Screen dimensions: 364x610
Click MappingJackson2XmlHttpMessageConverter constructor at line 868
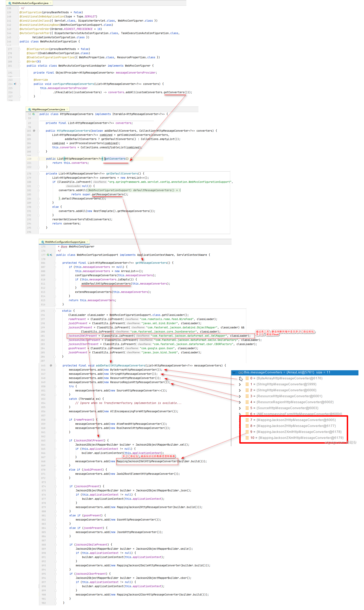pyautogui.click(x=147, y=461)
